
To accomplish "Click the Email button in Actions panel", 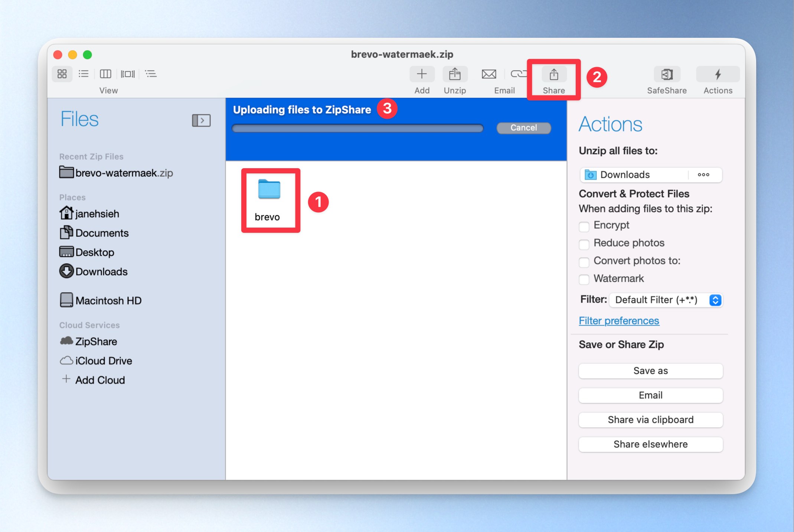I will [651, 395].
